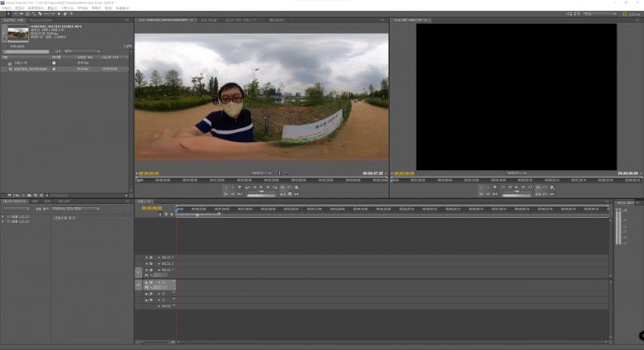Switch to the Audio Mixer tab
Image resolution: width=644 pixels, height=350 pixels.
[x=241, y=20]
